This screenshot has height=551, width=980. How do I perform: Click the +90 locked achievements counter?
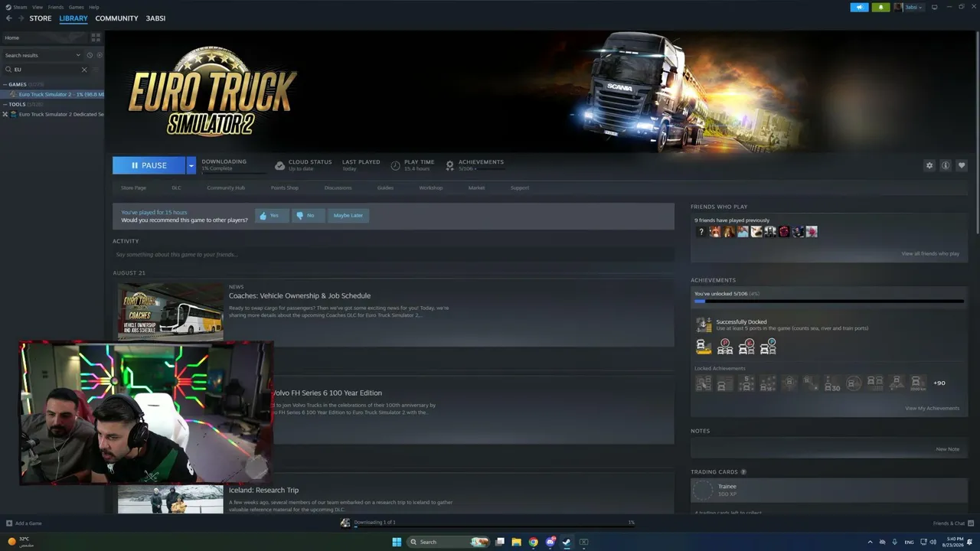click(x=939, y=383)
